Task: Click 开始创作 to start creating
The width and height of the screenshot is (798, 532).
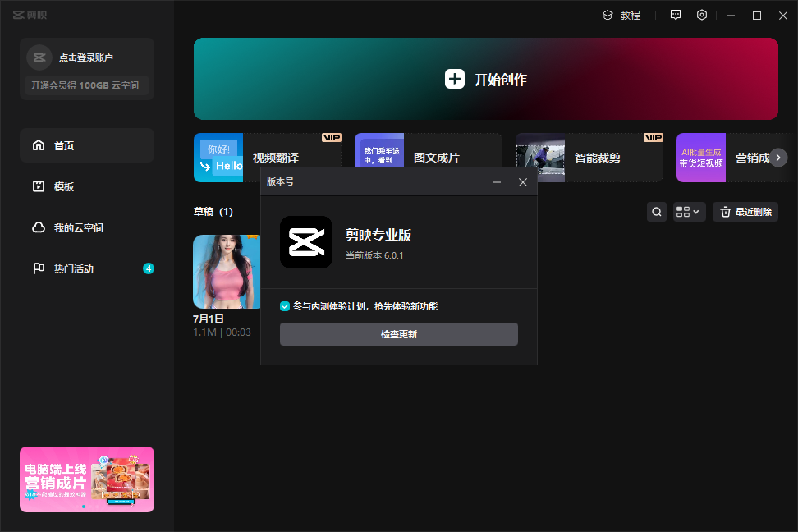Action: (485, 79)
